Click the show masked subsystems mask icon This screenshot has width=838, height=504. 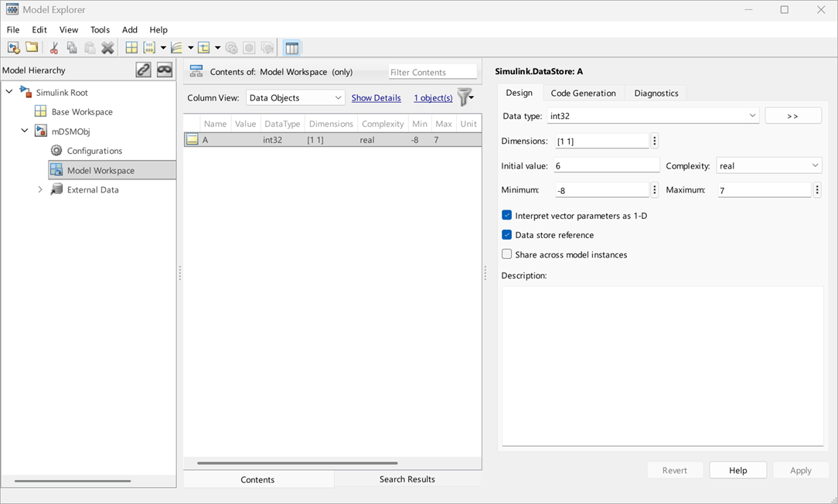pos(165,70)
